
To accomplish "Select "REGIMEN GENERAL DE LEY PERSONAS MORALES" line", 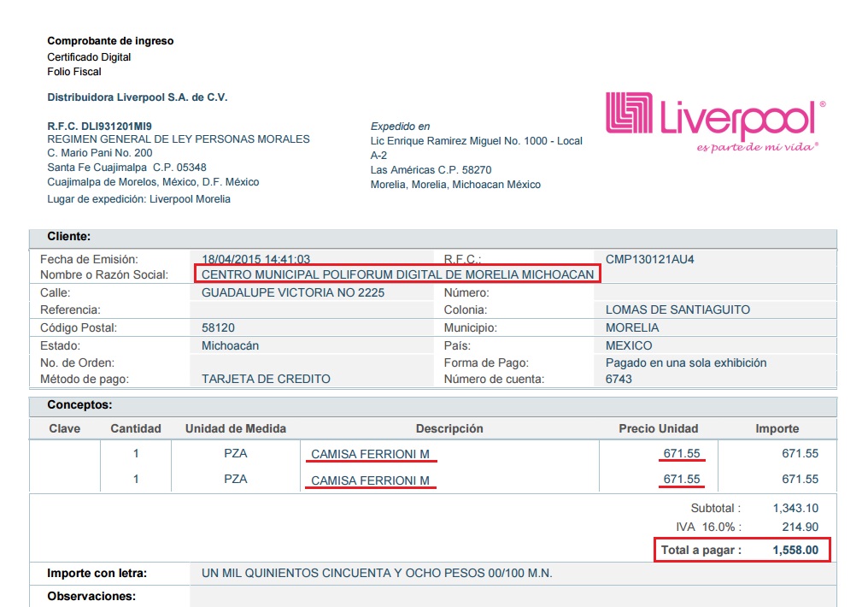I will click(179, 139).
